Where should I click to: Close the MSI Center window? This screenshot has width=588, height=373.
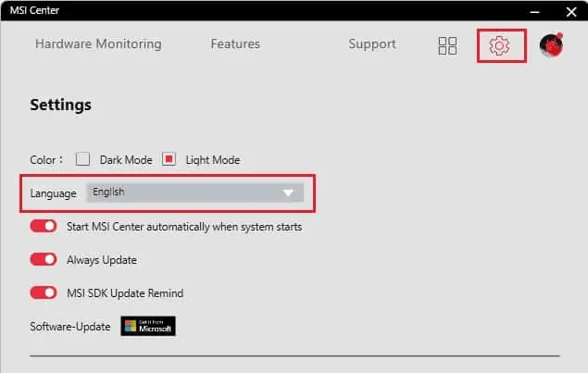(571, 12)
